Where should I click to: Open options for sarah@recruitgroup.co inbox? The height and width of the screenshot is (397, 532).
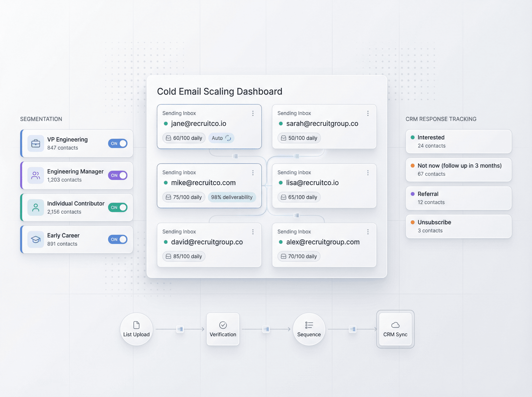(x=368, y=113)
